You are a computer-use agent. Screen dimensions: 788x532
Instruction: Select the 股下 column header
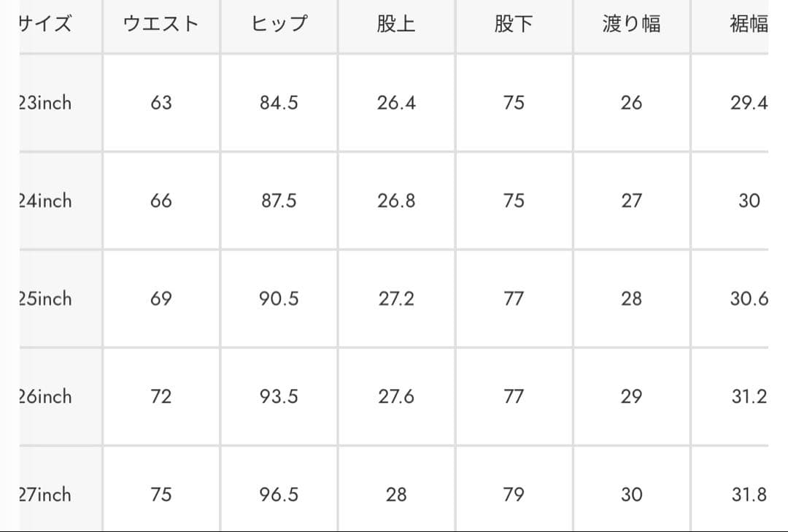point(514,24)
